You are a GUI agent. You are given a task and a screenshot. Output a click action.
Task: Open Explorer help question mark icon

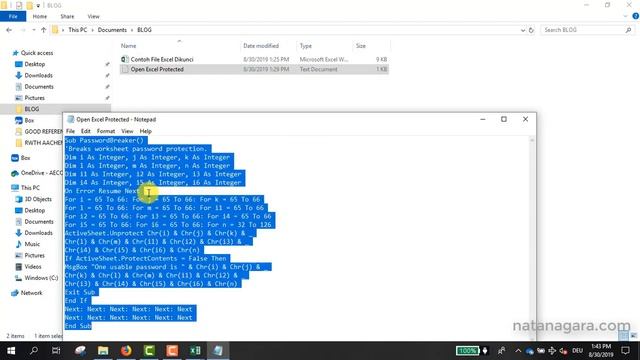point(635,16)
